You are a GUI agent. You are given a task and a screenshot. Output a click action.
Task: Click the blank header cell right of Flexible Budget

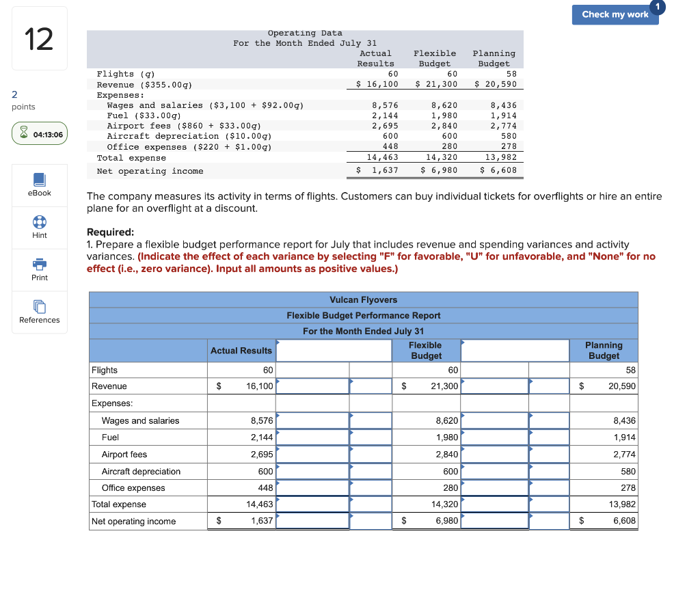point(514,350)
